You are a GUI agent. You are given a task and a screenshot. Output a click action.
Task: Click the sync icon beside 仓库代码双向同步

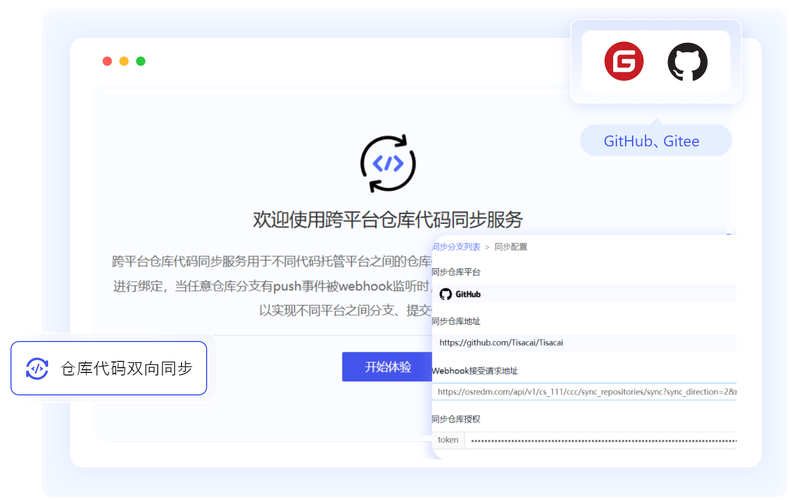tap(37, 368)
